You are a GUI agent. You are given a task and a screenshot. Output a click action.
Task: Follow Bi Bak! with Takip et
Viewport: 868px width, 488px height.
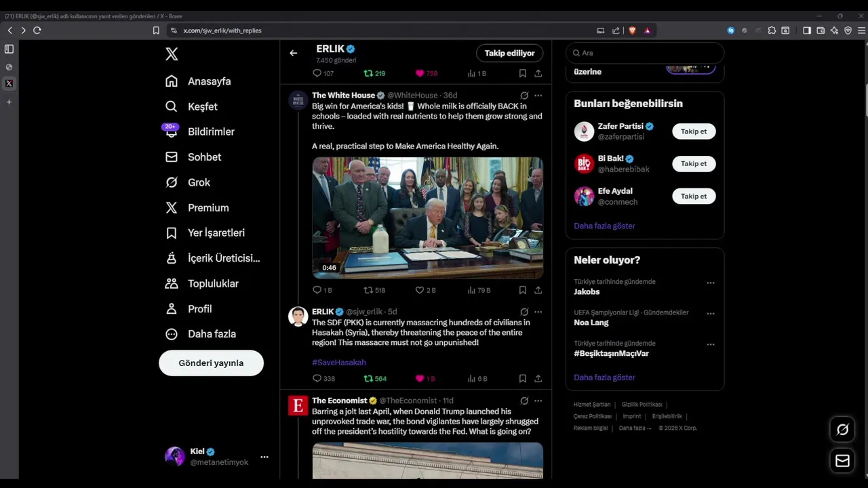click(694, 163)
